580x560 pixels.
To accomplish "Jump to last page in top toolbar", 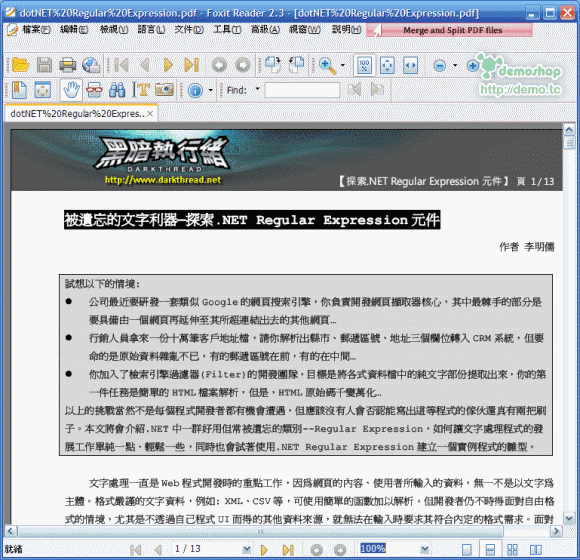I will (192, 65).
